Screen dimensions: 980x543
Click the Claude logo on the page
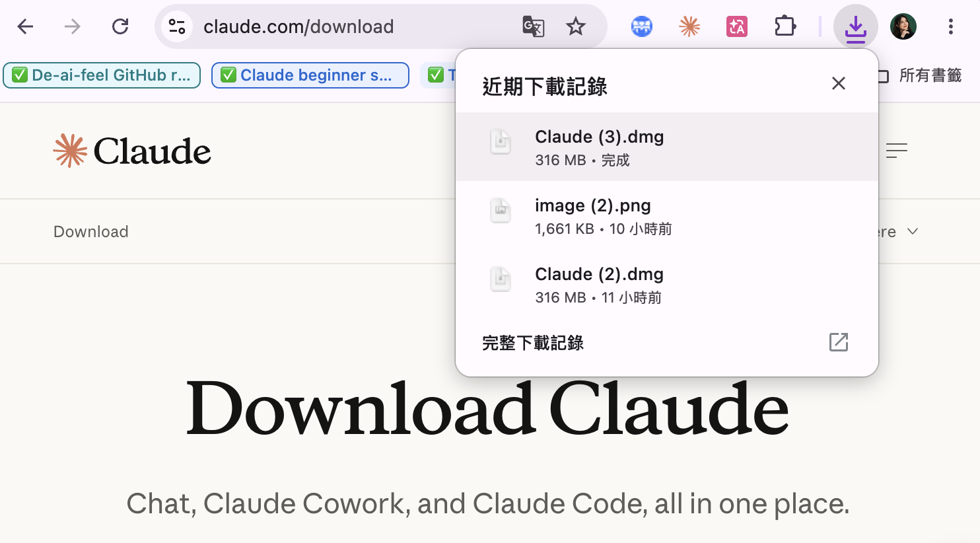tap(132, 151)
